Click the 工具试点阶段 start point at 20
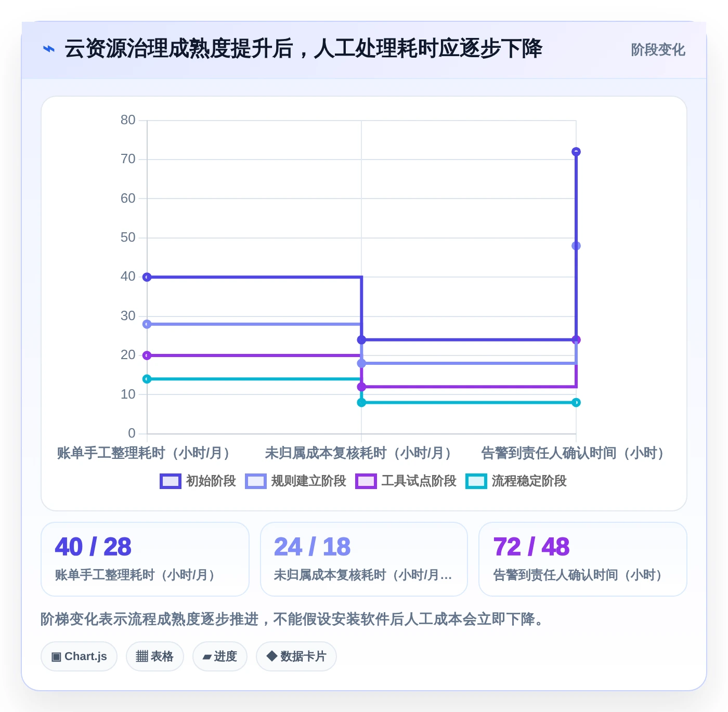This screenshot has width=728, height=712. [x=147, y=355]
